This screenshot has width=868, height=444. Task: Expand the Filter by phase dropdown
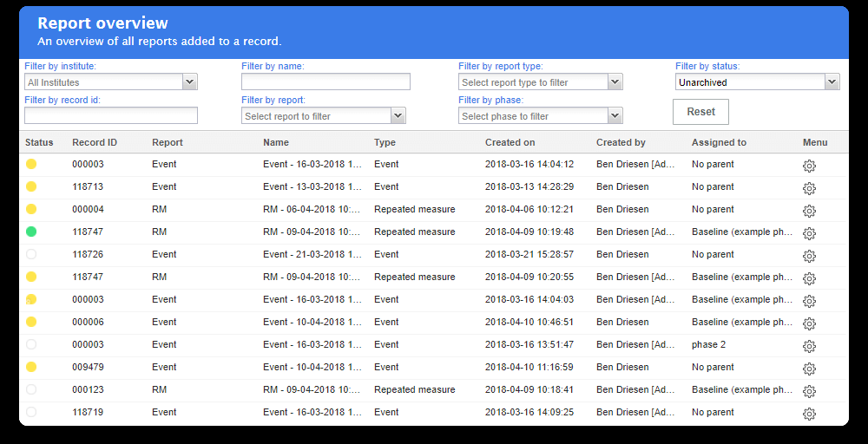[615, 116]
